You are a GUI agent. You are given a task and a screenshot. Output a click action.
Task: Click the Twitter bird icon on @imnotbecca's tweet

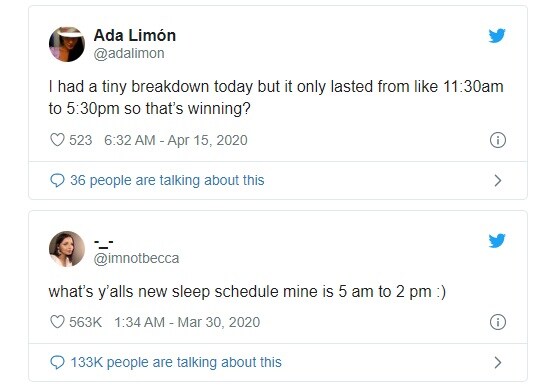click(497, 241)
